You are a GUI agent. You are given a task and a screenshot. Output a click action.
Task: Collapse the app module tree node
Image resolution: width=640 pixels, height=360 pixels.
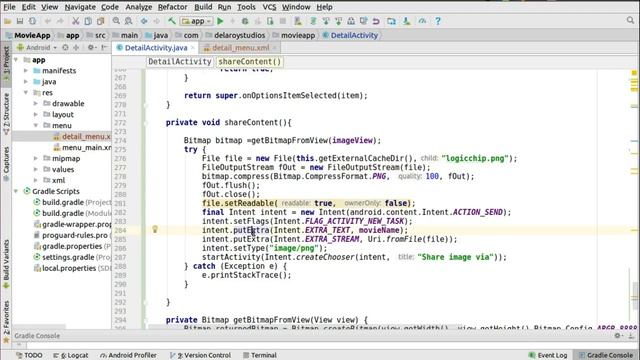16,60
